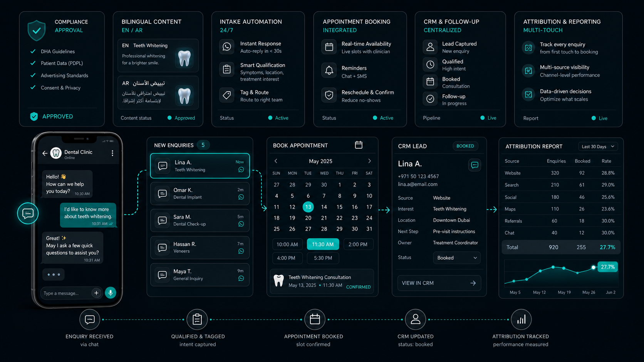This screenshot has width=644, height=362.
Task: Toggle the Consent & Privacy checkmark
Action: point(33,87)
